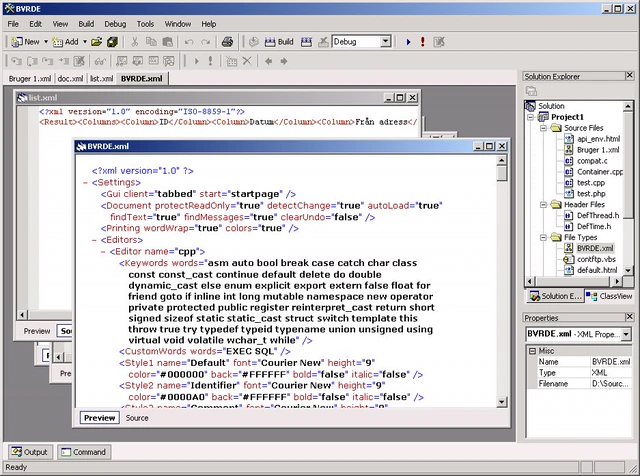
Task: Open the File menu
Action: click(x=13, y=24)
